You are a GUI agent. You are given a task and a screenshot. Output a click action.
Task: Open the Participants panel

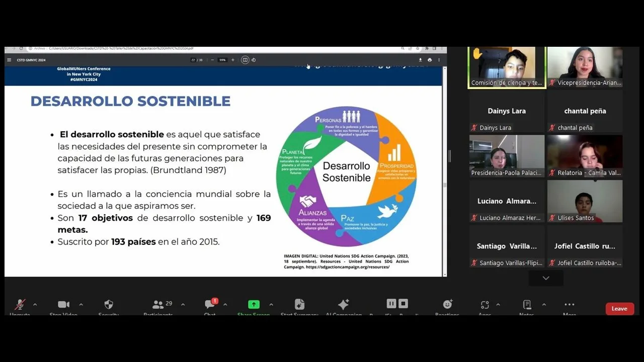(158, 305)
